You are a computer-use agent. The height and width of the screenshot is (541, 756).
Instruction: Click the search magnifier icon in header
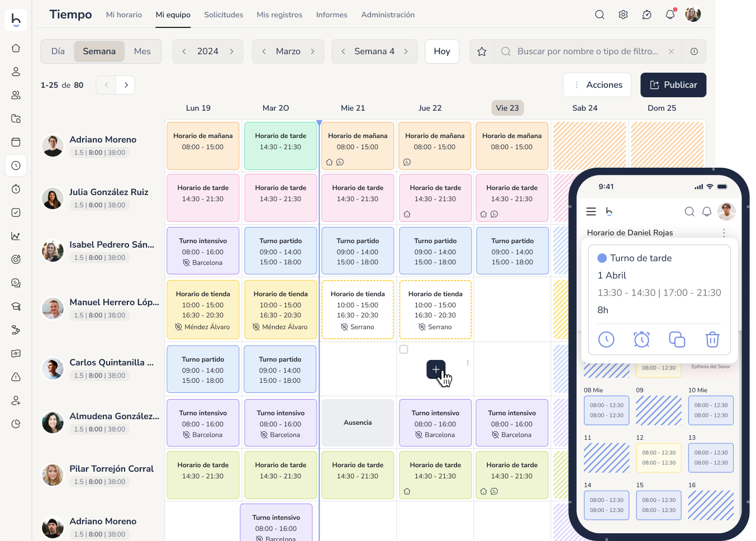click(x=600, y=15)
